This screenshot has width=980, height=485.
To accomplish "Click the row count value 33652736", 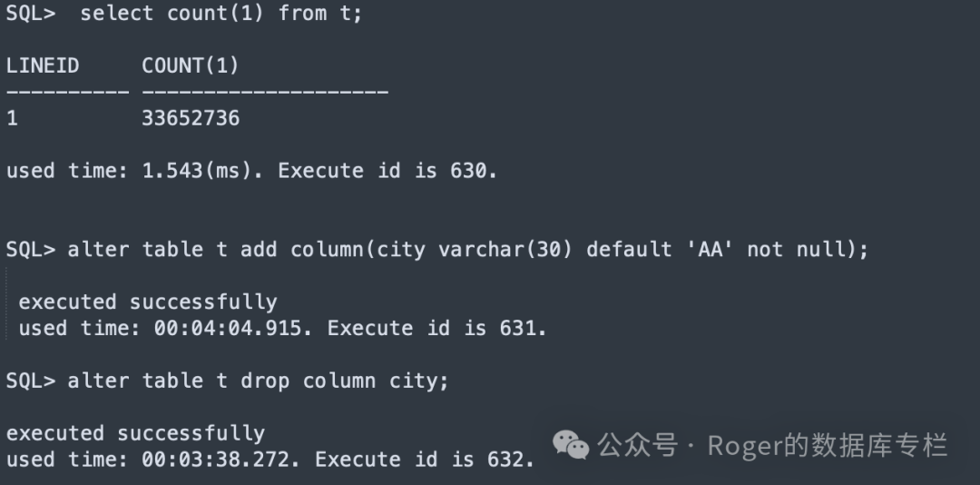I will tap(191, 118).
